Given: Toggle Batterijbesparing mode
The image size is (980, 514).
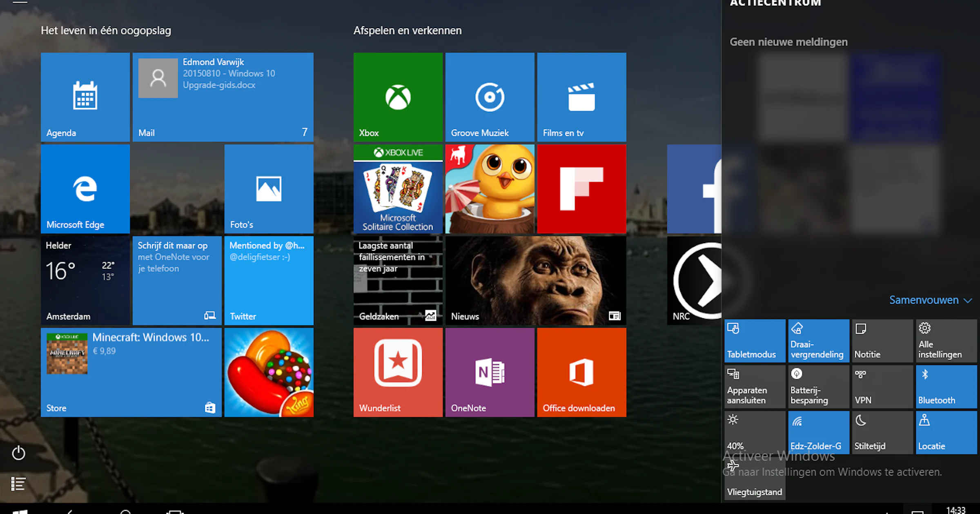Looking at the screenshot, I should click(819, 387).
